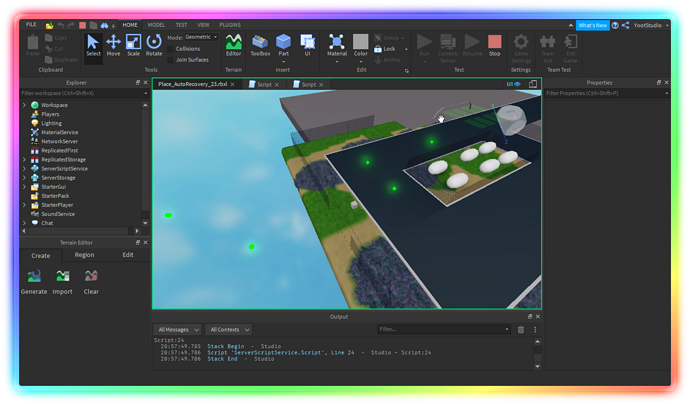The width and height of the screenshot is (690, 404).
Task: Open the Terrain Editor from ribbon
Action: tap(233, 45)
